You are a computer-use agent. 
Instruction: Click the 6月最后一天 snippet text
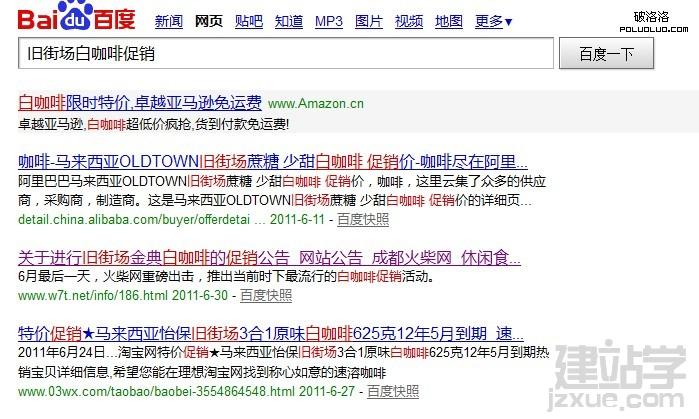(x=226, y=276)
